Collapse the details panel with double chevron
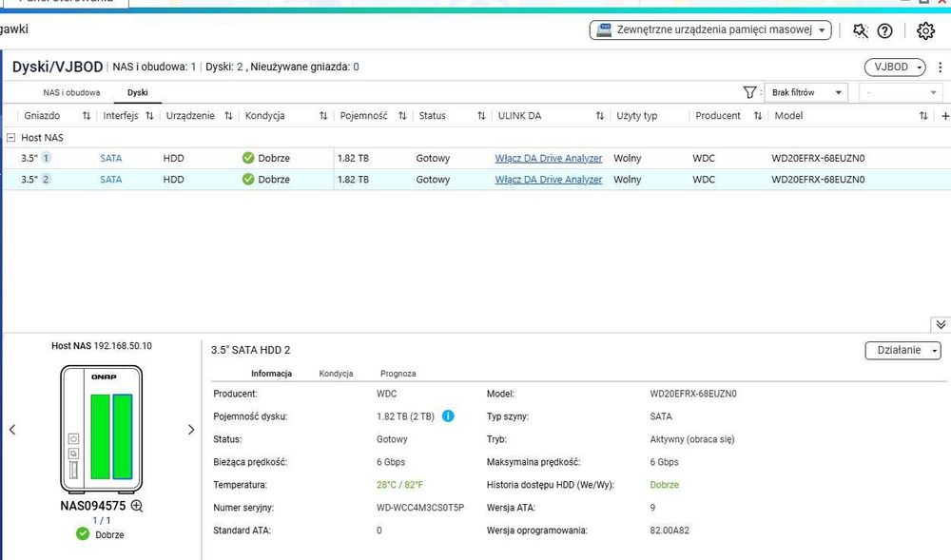Screen dimensions: 951x560 941,325
